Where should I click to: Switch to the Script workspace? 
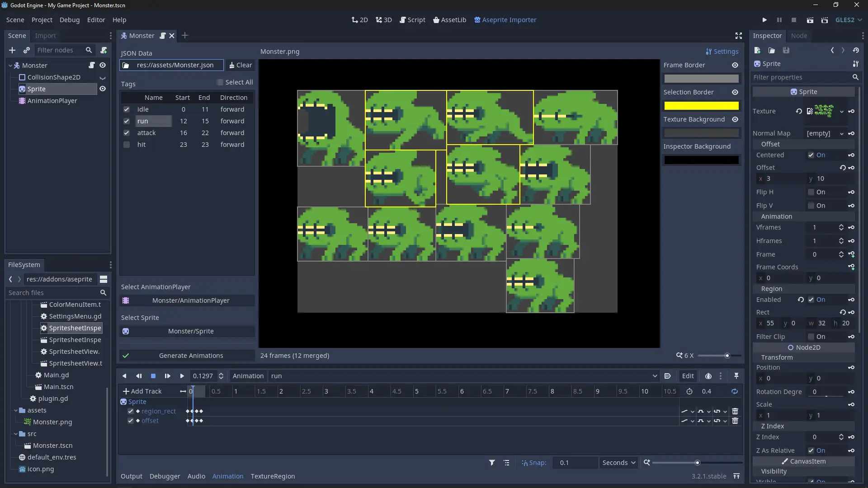[412, 20]
